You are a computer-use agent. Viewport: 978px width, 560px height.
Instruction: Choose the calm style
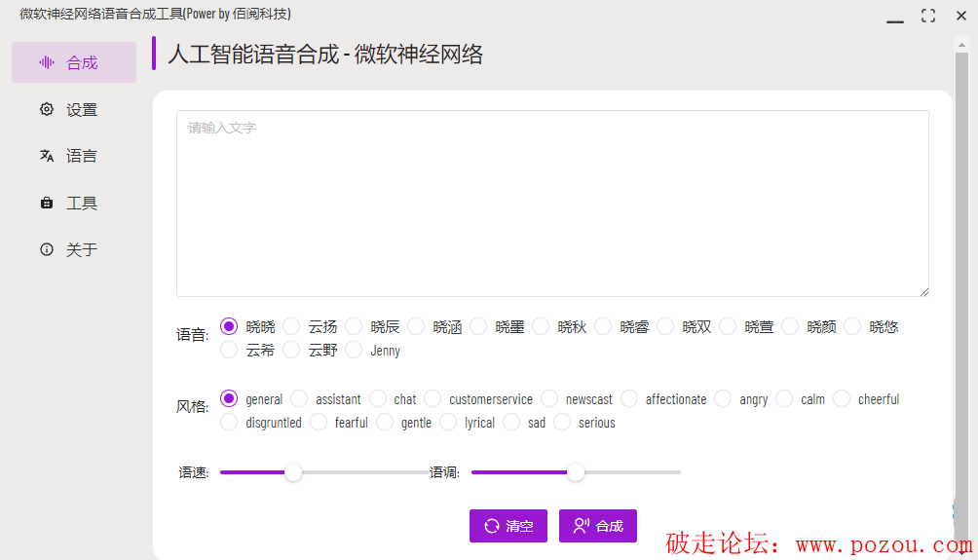[x=784, y=398]
